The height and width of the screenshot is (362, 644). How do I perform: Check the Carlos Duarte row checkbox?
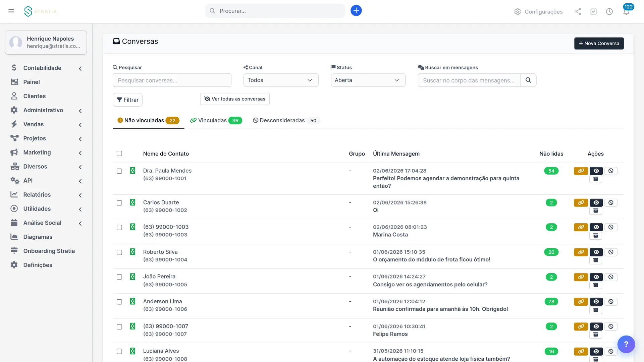[119, 203]
